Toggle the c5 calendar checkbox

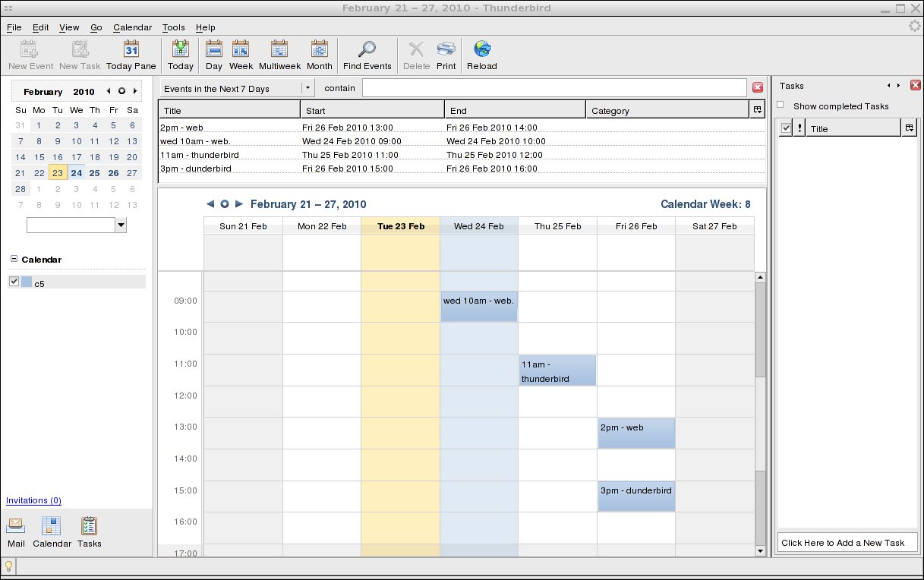(14, 282)
